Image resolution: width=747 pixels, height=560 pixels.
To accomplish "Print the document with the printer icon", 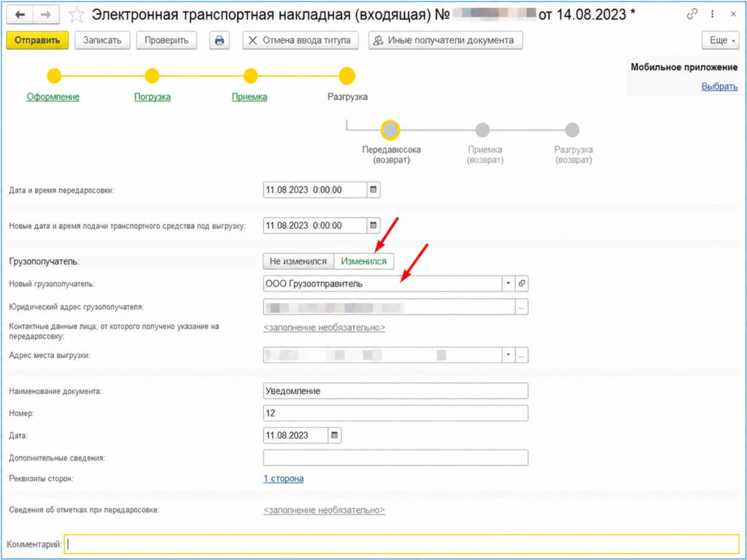I will tap(219, 41).
